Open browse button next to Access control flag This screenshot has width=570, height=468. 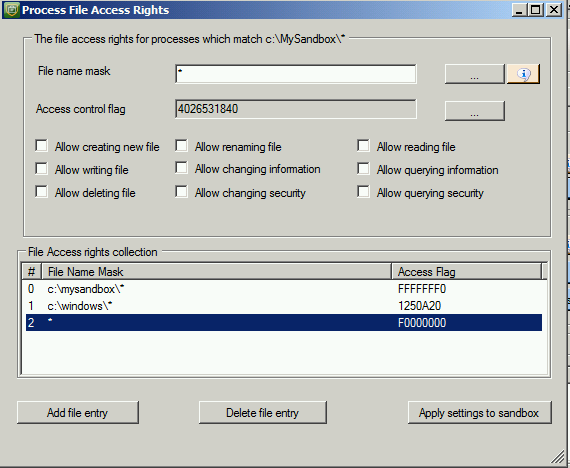pos(474,111)
